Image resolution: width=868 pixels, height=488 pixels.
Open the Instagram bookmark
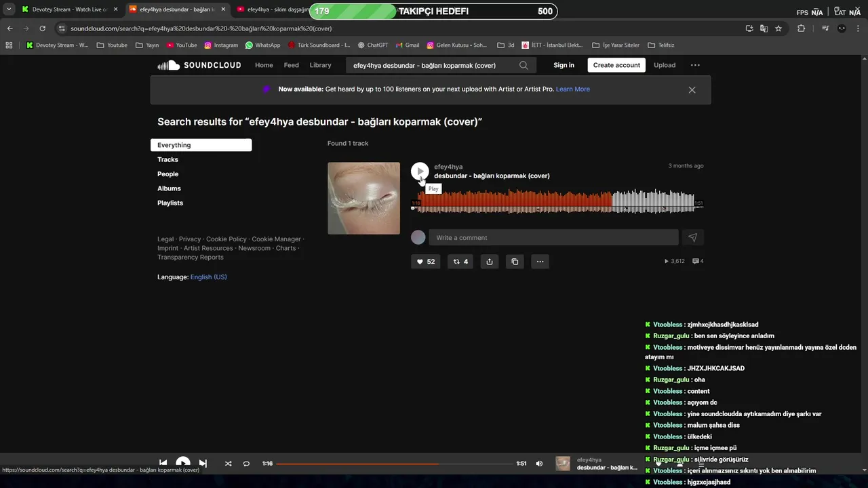221,45
